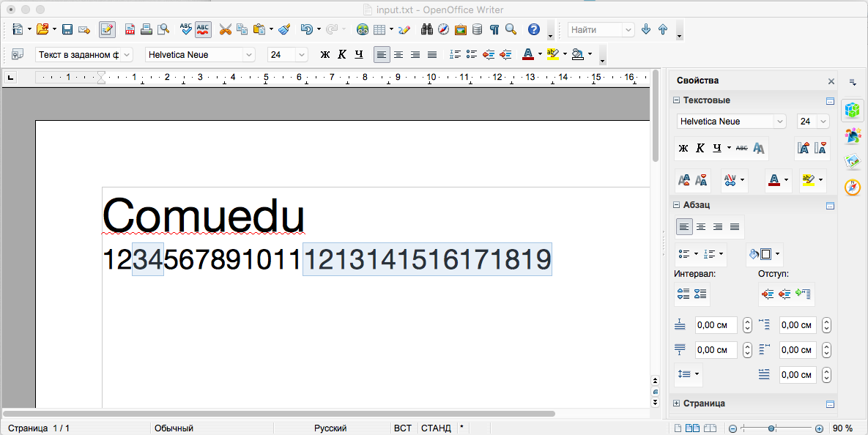Activate Format Paintbrush tool
Viewport: 868px width, 435px height.
pyautogui.click(x=284, y=29)
